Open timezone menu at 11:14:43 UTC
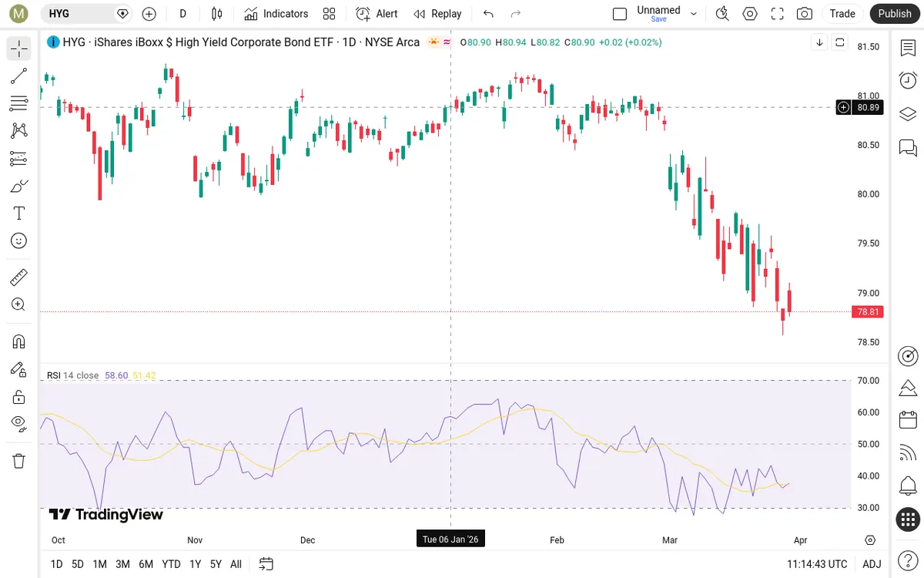 [x=817, y=564]
